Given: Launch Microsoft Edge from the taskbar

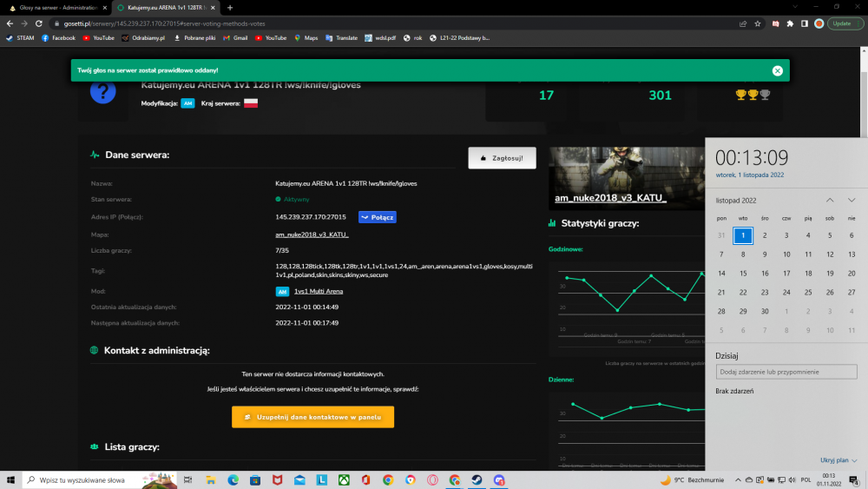Looking at the screenshot, I should click(x=233, y=480).
